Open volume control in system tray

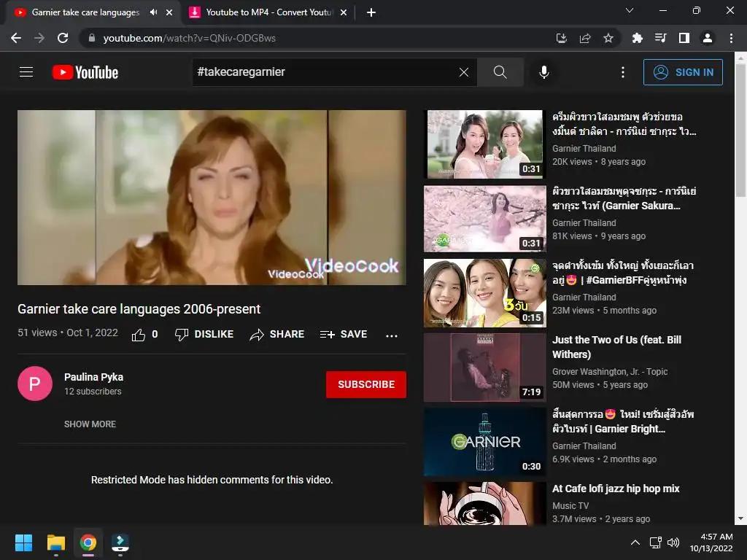coord(673,542)
